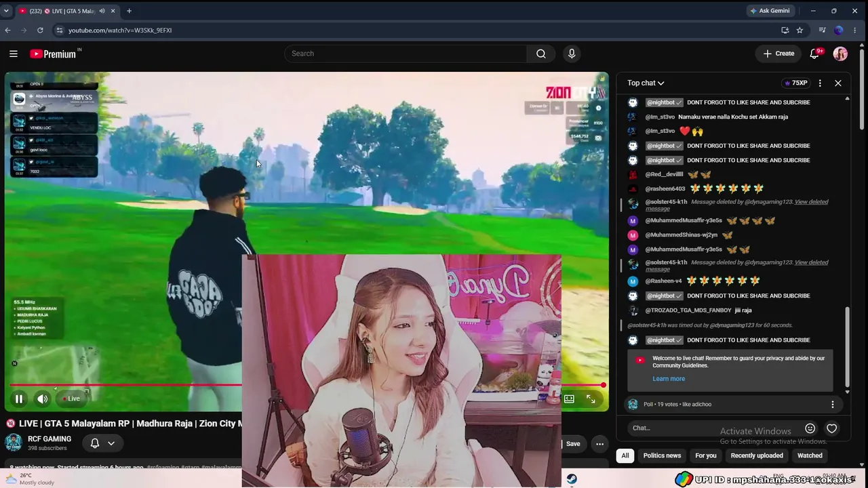Toggle fullscreen on the video player
Image resolution: width=868 pixels, height=488 pixels.
pos(591,399)
